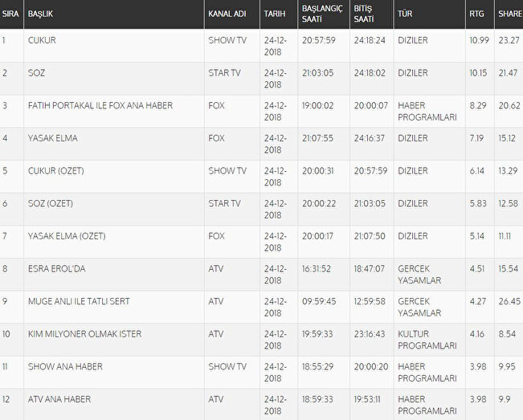Click the SOZ title in row 2
523x420 pixels.
pos(36,72)
